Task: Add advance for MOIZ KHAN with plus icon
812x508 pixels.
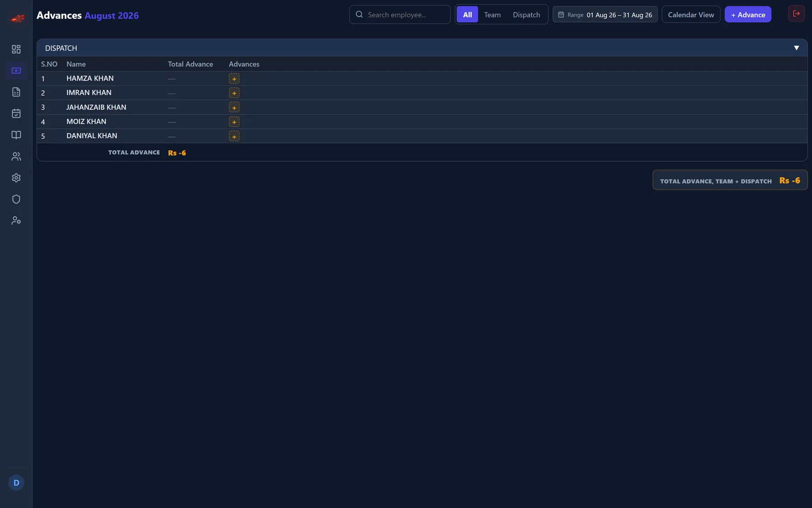Action: (234, 122)
